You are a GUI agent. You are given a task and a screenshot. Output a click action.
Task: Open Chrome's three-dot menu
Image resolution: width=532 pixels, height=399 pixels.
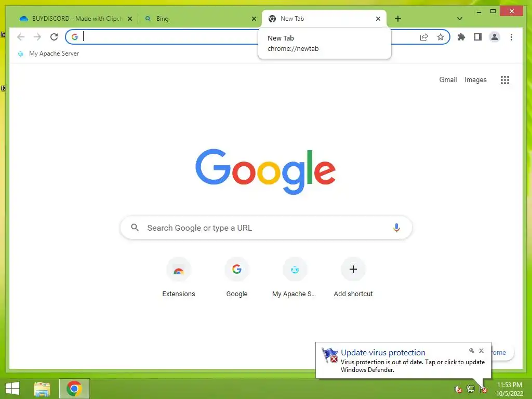coord(511,37)
